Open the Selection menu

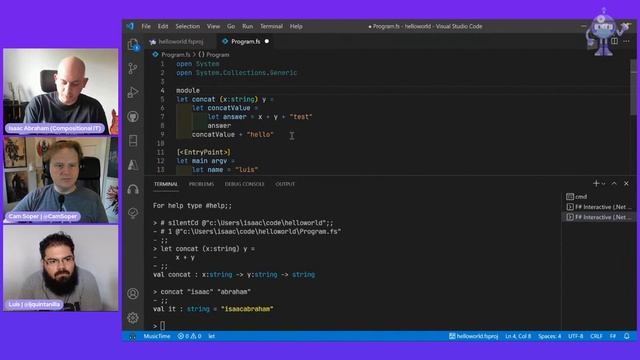pos(188,26)
